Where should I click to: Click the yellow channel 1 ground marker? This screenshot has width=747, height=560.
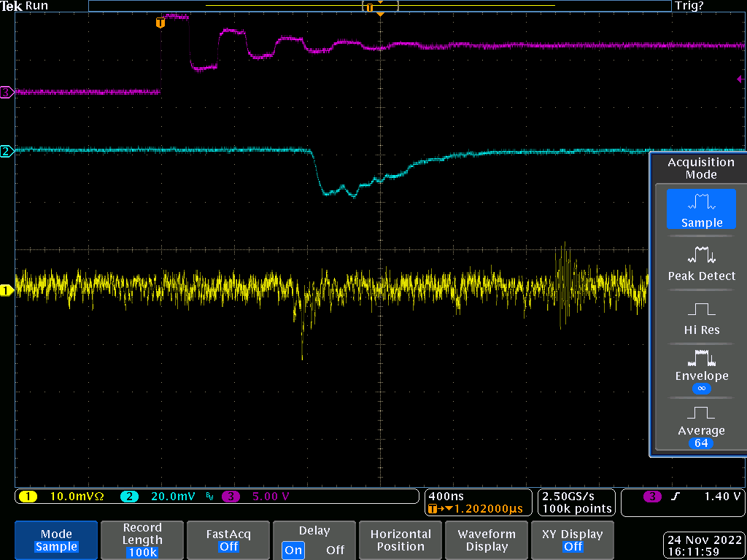tap(7, 290)
